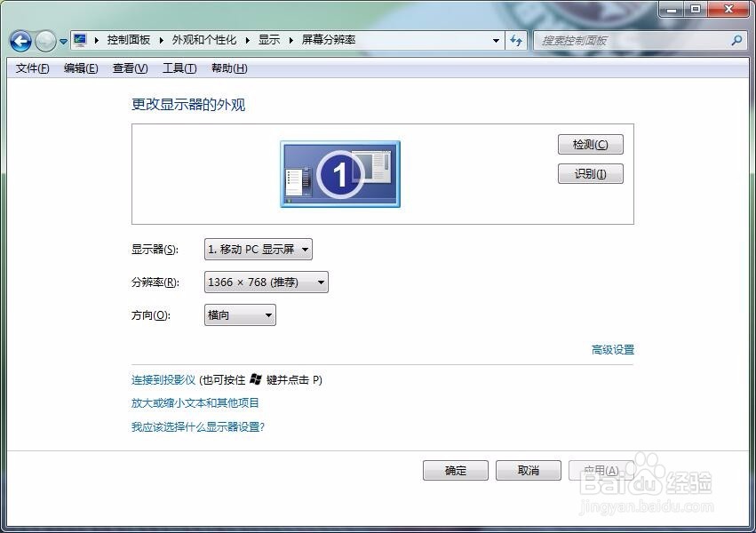Click the forward navigation arrow

44,41
